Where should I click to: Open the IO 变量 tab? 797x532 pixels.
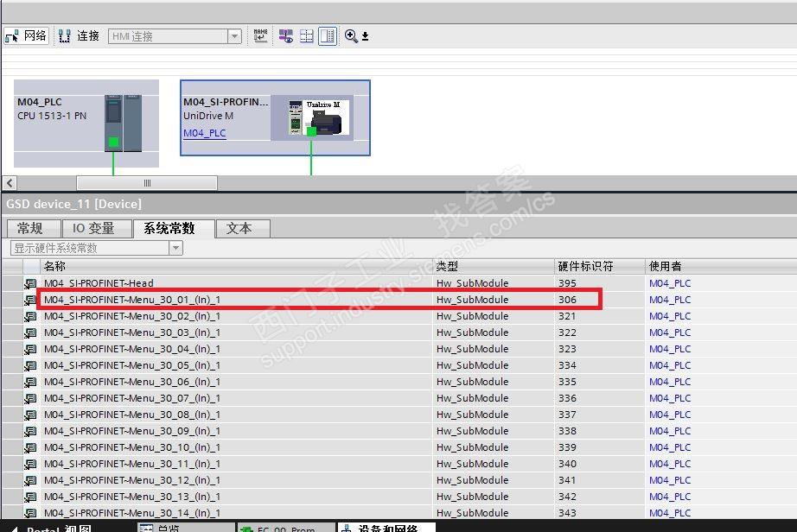(97, 229)
